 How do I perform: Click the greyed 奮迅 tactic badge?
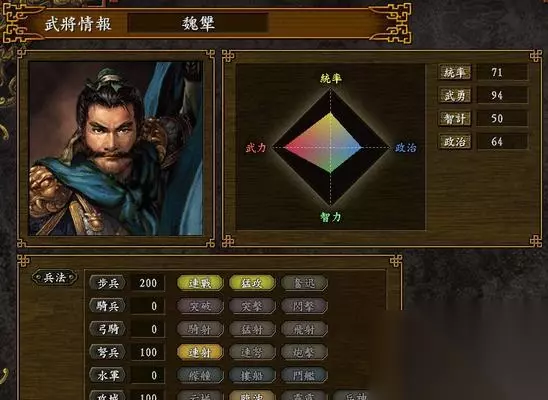point(304,283)
